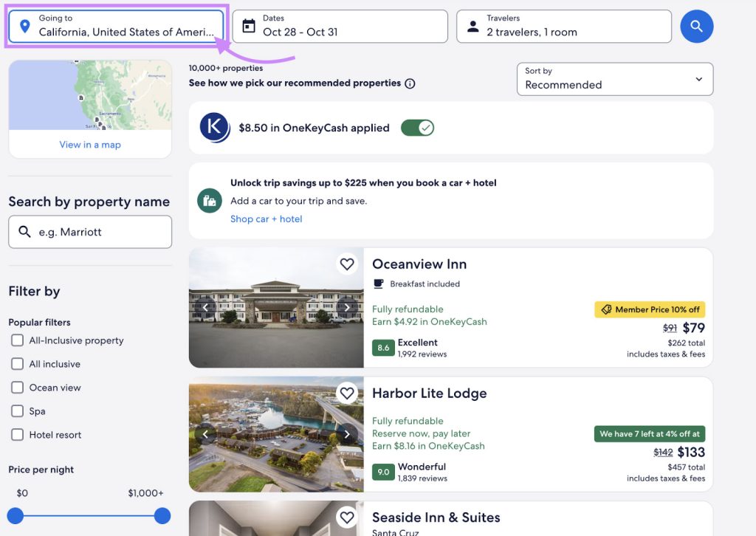This screenshot has height=536, width=756.
Task: Follow the Shop car + hotel link
Action: click(x=266, y=219)
